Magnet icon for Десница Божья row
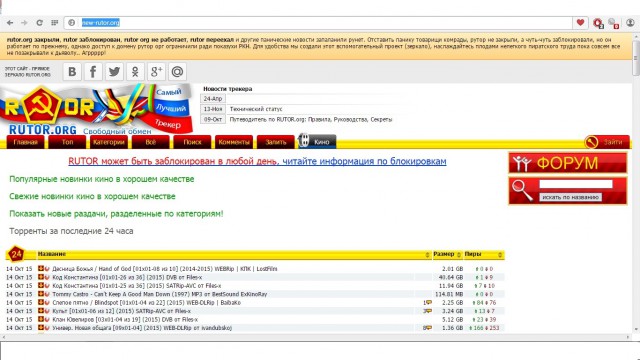This screenshot has width=640, height=360. point(47,269)
